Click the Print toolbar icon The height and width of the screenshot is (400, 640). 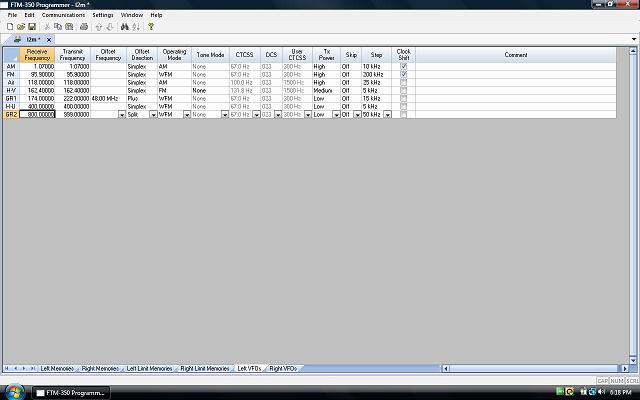[84, 27]
